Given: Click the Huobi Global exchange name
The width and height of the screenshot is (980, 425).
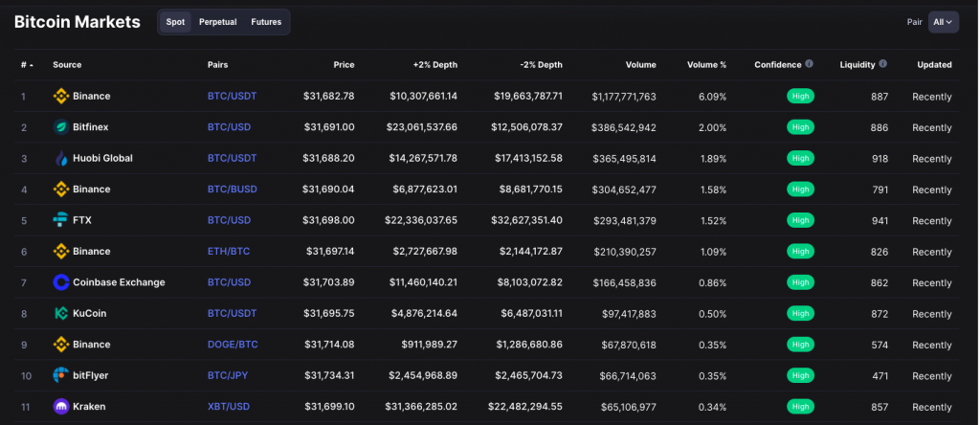Looking at the screenshot, I should [x=102, y=158].
